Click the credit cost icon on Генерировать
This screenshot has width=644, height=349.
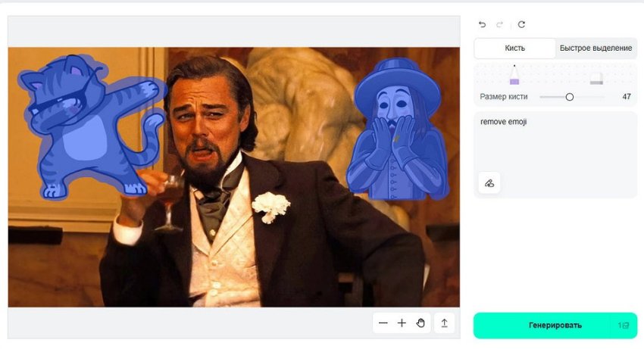coord(624,326)
